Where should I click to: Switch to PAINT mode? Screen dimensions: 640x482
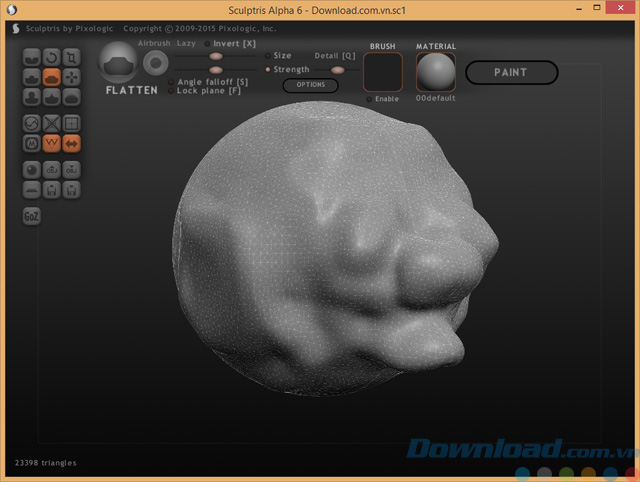pyautogui.click(x=511, y=73)
